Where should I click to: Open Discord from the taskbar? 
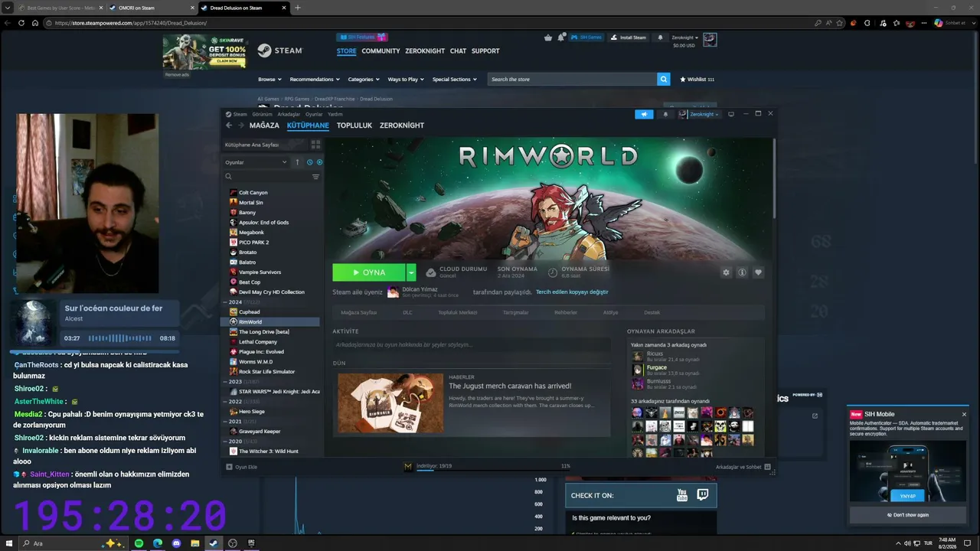pyautogui.click(x=176, y=543)
